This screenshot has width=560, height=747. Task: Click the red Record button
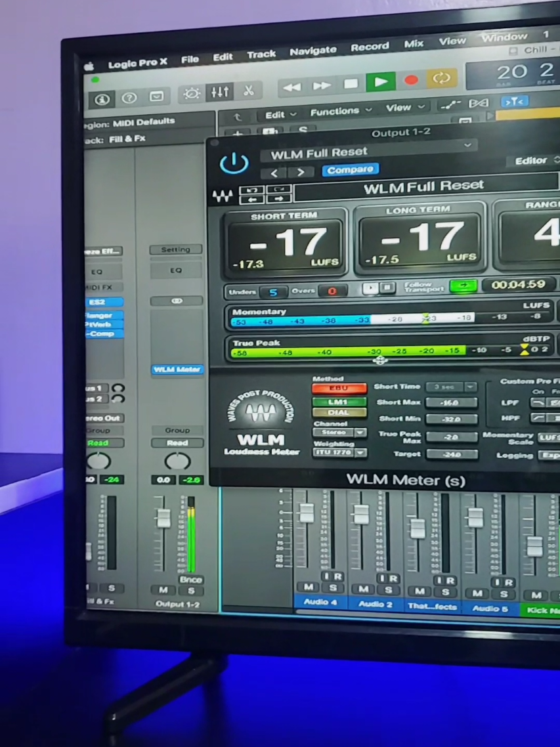(x=412, y=80)
